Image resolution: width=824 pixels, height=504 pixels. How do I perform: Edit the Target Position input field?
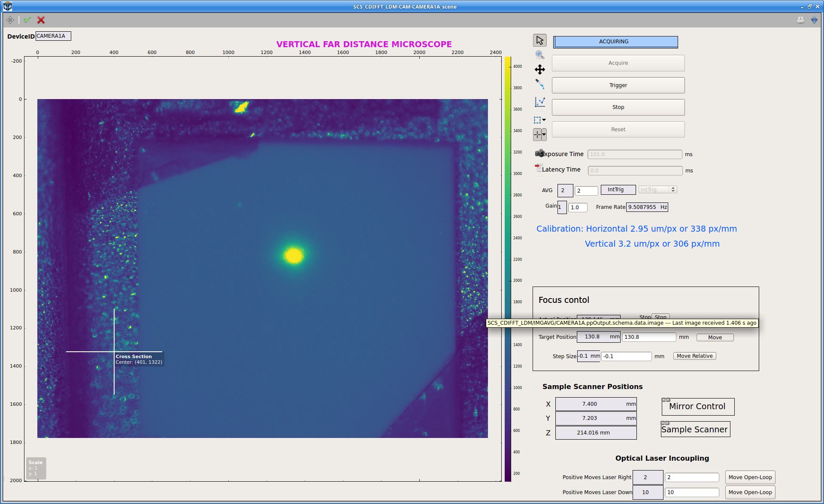click(649, 337)
